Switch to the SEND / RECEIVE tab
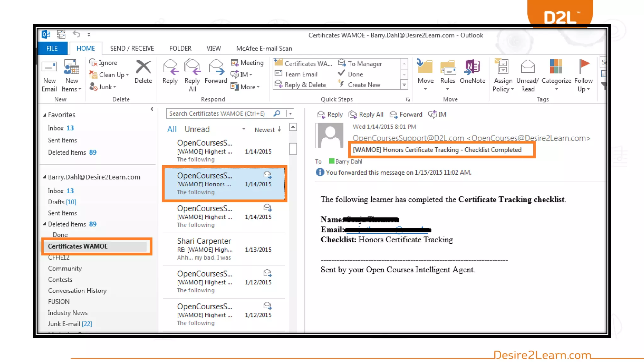 [132, 48]
